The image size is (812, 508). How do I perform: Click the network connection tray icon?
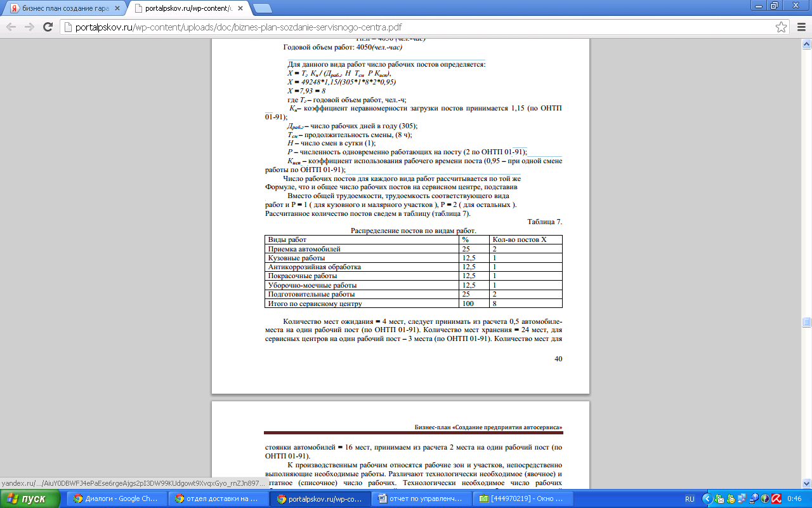pos(741,499)
